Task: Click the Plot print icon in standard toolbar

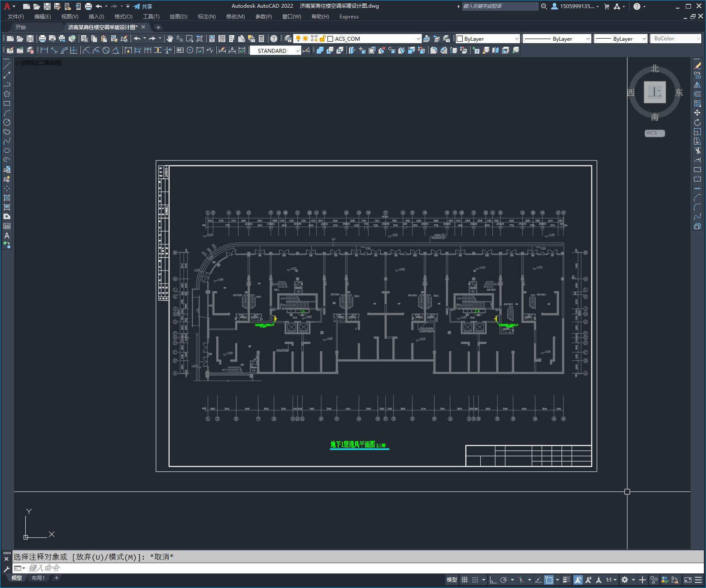Action: coord(42,39)
